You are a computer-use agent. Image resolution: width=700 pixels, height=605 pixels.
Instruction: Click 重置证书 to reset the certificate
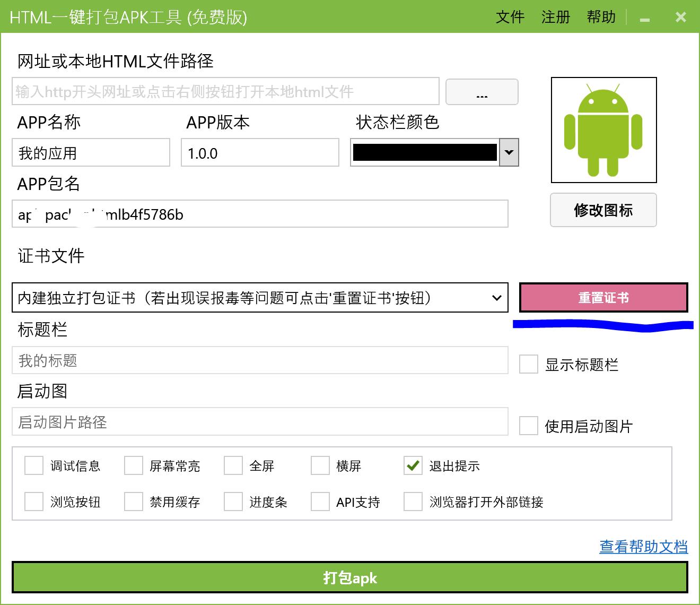click(602, 298)
